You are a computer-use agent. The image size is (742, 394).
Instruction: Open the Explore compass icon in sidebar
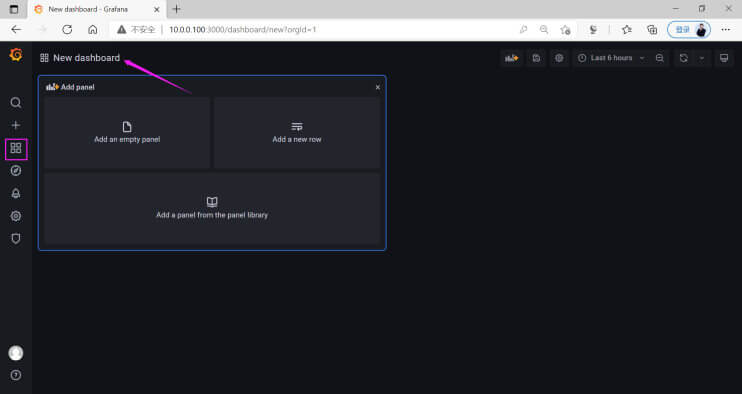(16, 171)
